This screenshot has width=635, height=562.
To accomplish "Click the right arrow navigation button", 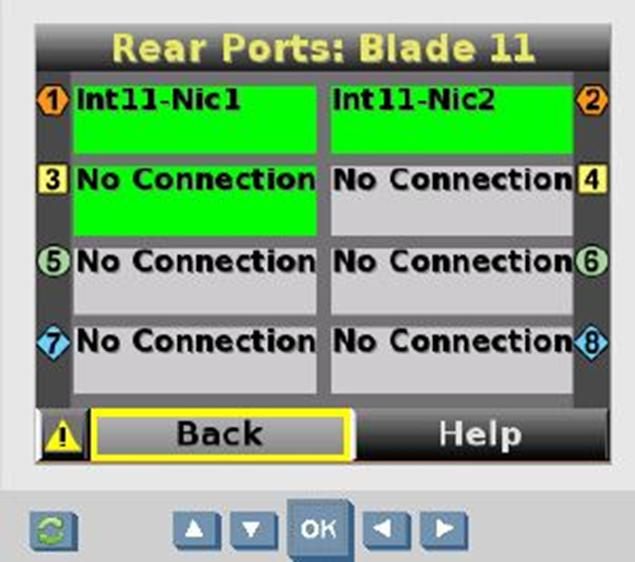I will click(444, 530).
